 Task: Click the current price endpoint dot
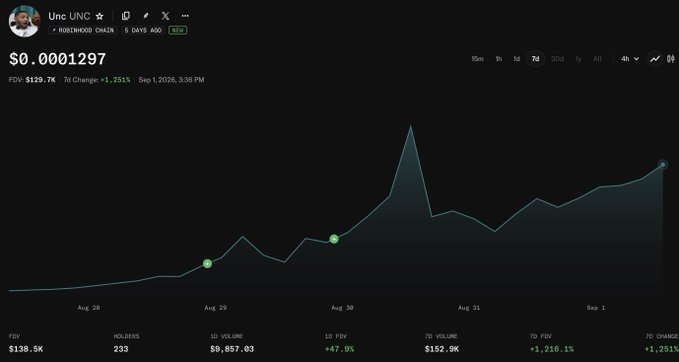663,164
